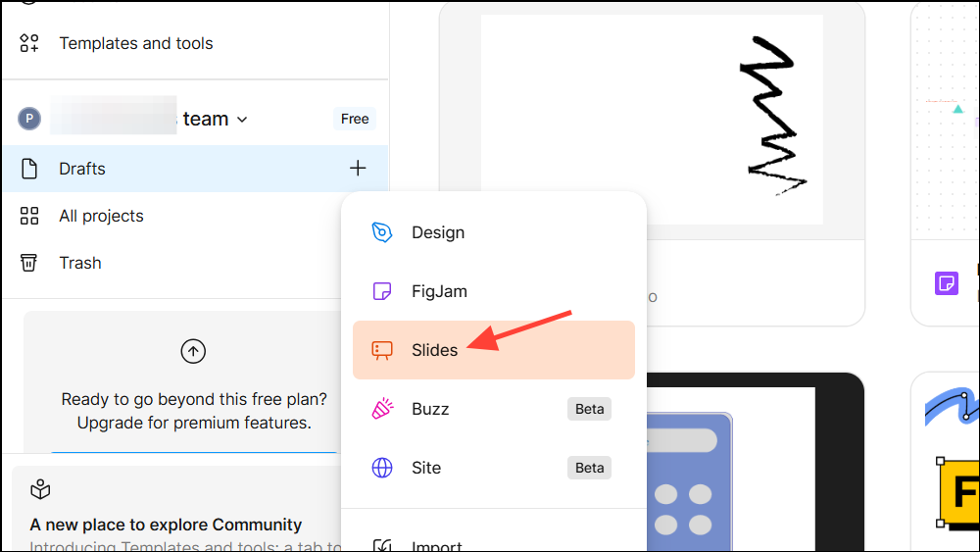980x552 pixels.
Task: Open the scribble drawing file thumbnail
Action: pyautogui.click(x=652, y=120)
